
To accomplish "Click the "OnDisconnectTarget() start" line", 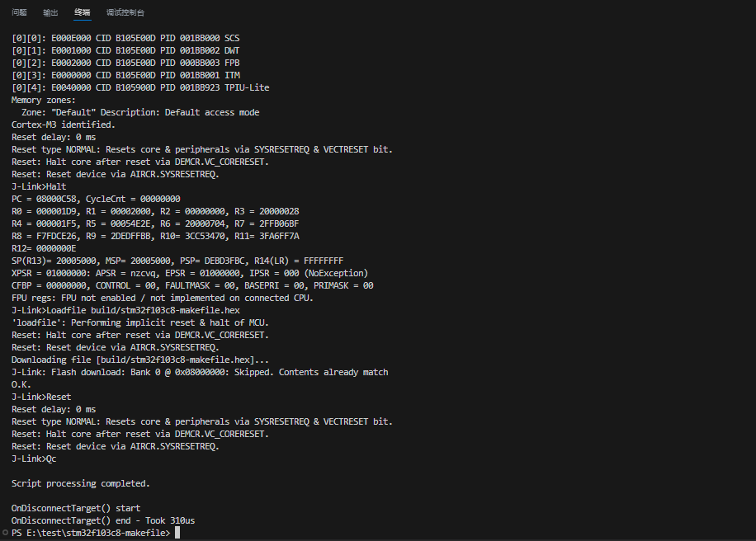I will coord(76,509).
